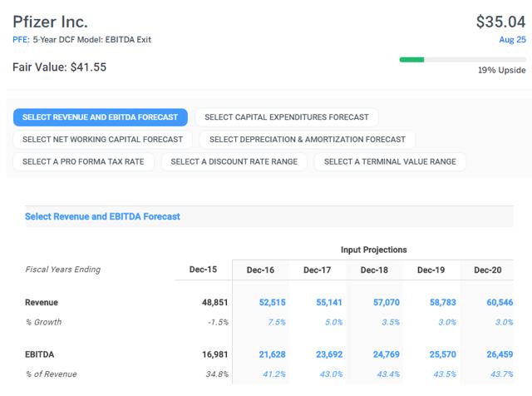
Task: Switch to Net Working Capital Forecast
Action: coord(103,139)
